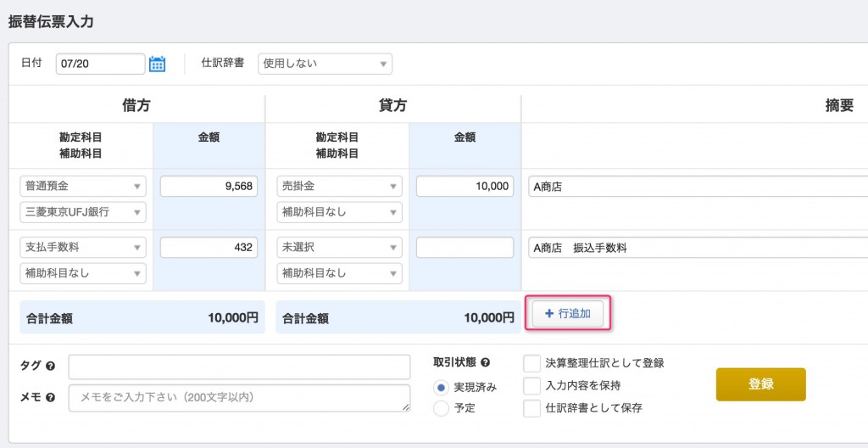Click the memo text area
868x448 pixels.
click(x=240, y=398)
